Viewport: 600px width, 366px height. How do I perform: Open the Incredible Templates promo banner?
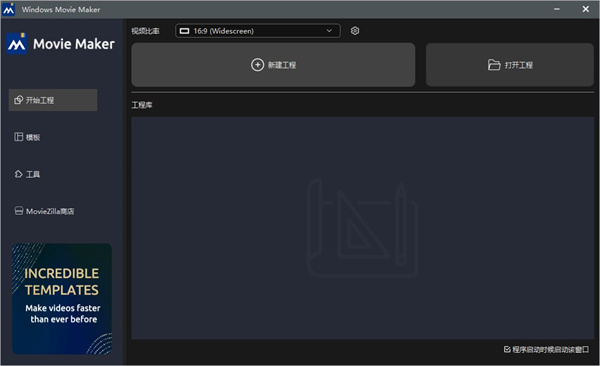click(x=62, y=299)
